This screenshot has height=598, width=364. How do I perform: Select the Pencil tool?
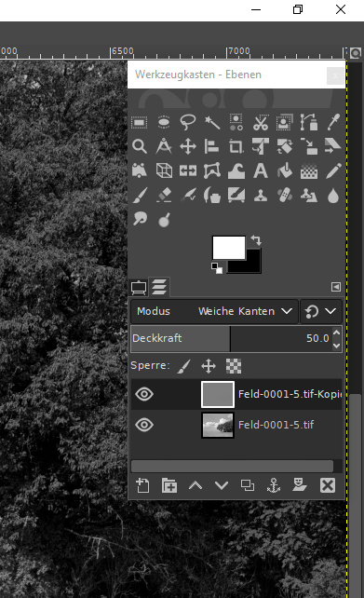(333, 170)
